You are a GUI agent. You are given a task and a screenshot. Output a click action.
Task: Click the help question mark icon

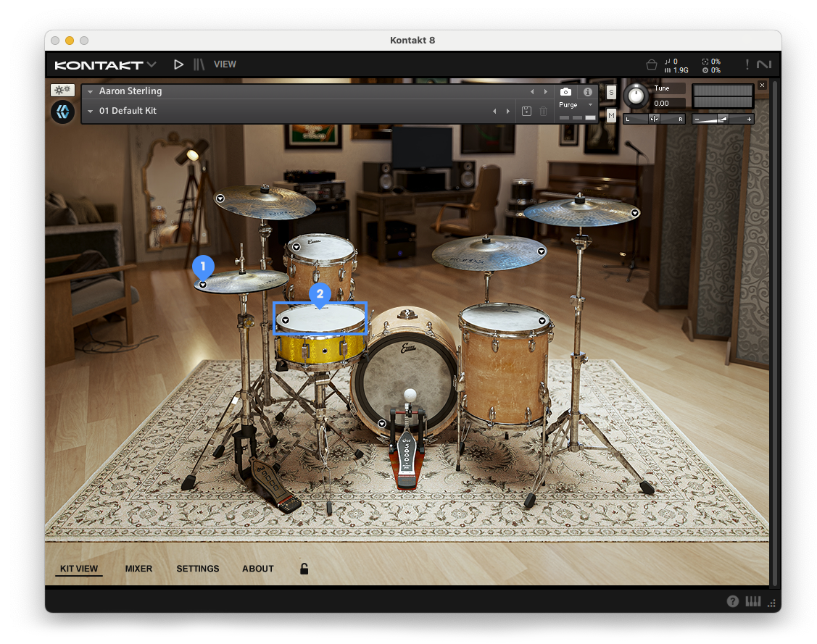(x=733, y=601)
